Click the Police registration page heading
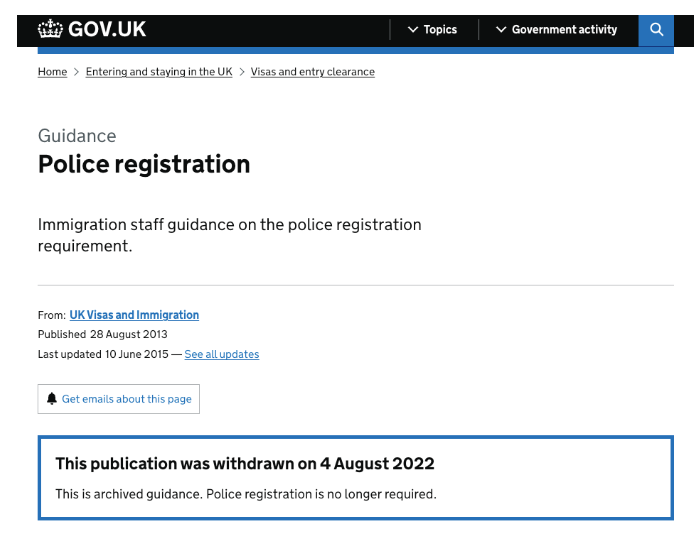This screenshot has width=699, height=548. tap(144, 164)
